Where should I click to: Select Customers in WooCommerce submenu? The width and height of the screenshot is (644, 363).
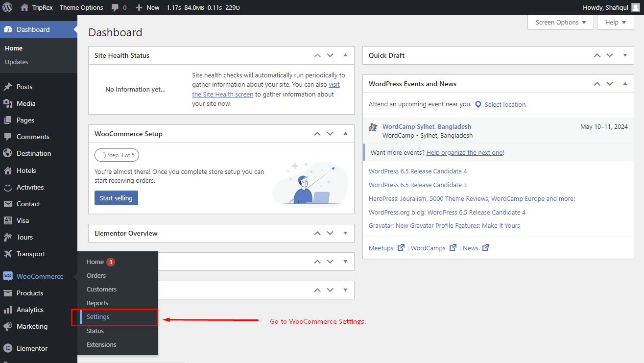pyautogui.click(x=101, y=289)
